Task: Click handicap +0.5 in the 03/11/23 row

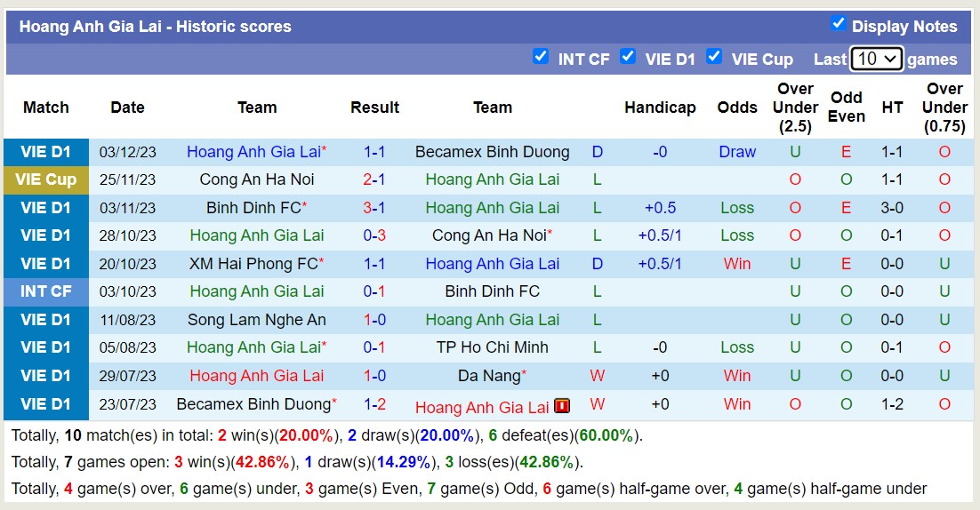Action: click(x=660, y=208)
